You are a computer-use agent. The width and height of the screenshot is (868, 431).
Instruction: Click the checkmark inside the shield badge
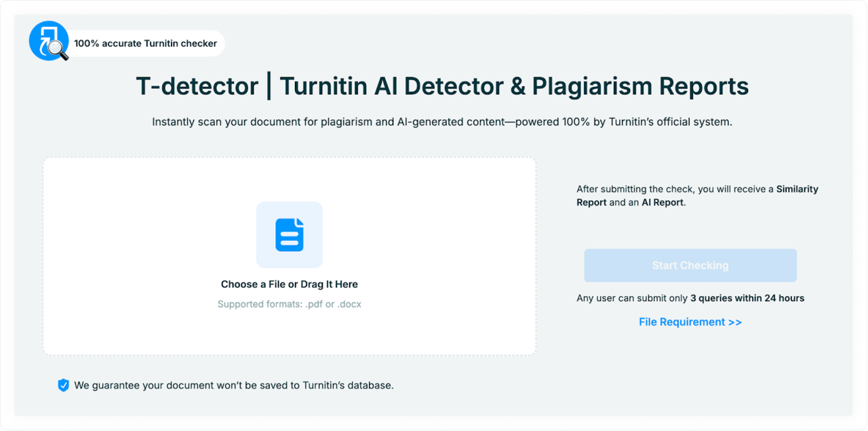pos(63,385)
